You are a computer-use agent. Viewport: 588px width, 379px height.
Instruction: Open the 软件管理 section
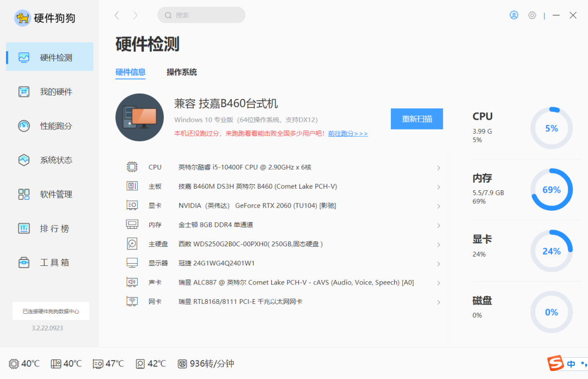click(x=49, y=194)
